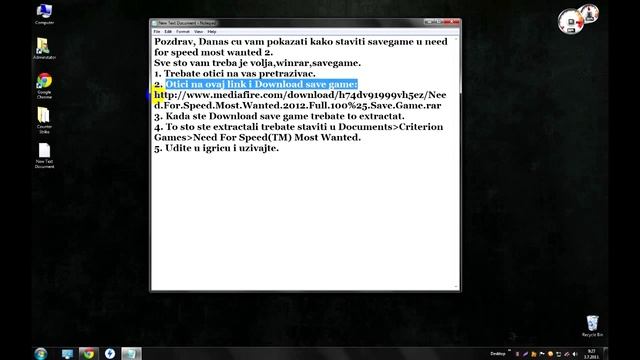Expand the Desktop toolbar chevron
Image resolution: width=640 pixels, height=360 pixels.
(x=509, y=351)
